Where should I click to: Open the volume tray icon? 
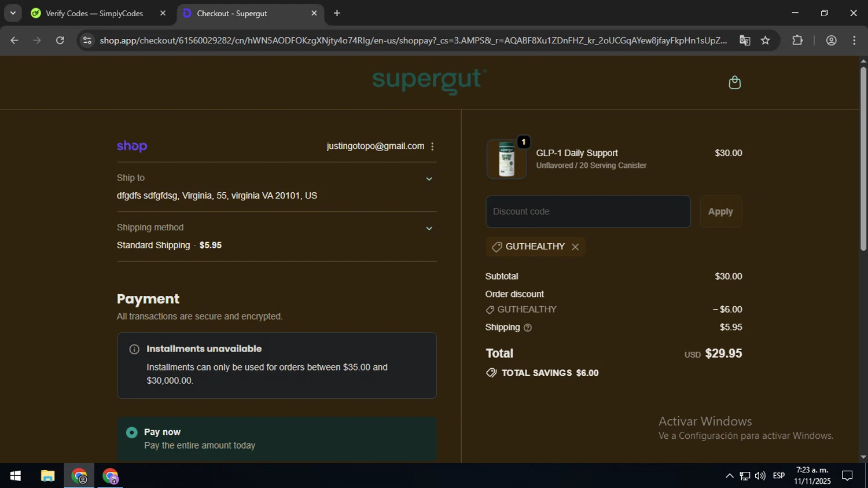click(x=760, y=476)
